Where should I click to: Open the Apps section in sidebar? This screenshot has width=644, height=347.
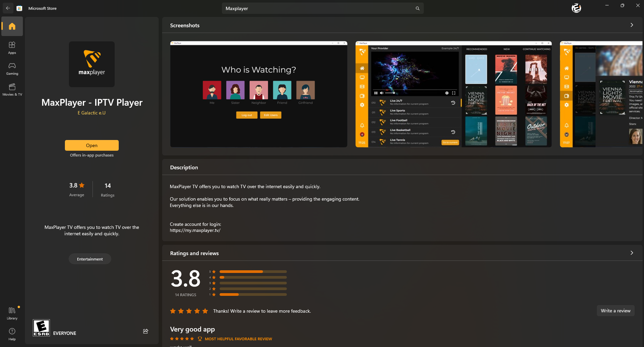click(x=12, y=47)
